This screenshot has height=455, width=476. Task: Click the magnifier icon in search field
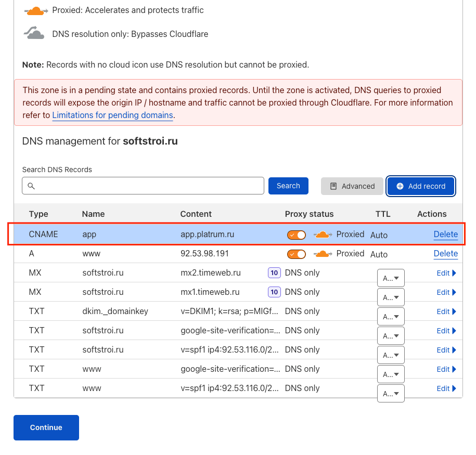coord(31,186)
